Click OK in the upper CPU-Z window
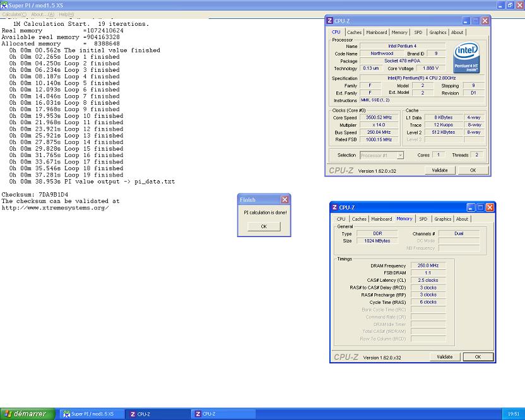 (x=473, y=170)
